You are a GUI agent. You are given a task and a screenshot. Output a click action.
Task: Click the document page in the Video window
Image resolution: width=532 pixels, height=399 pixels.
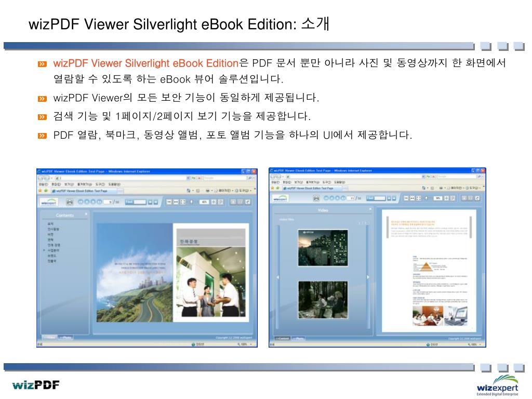(x=429, y=271)
